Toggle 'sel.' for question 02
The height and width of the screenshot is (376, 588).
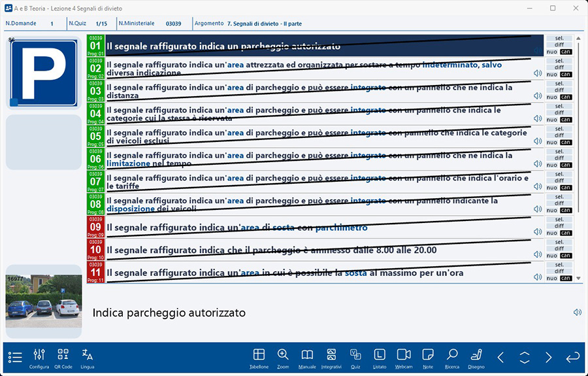[x=559, y=61]
